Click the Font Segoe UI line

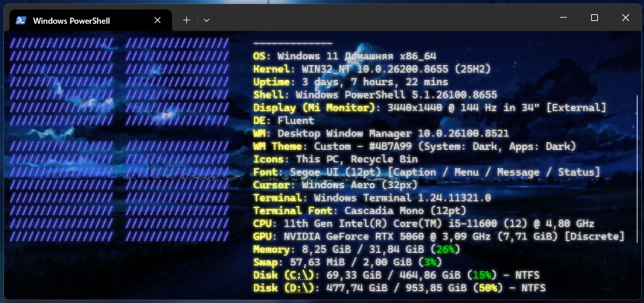[x=427, y=172]
